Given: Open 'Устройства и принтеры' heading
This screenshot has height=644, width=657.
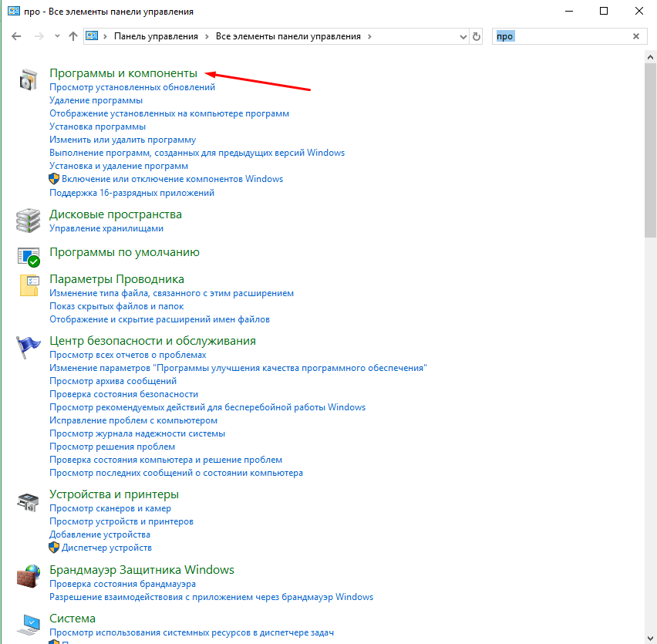Looking at the screenshot, I should tap(114, 494).
